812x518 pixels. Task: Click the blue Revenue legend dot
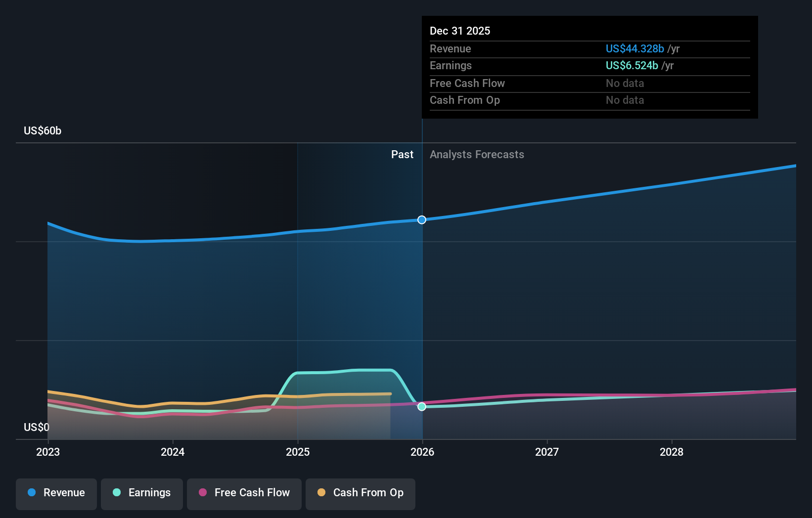coord(31,493)
